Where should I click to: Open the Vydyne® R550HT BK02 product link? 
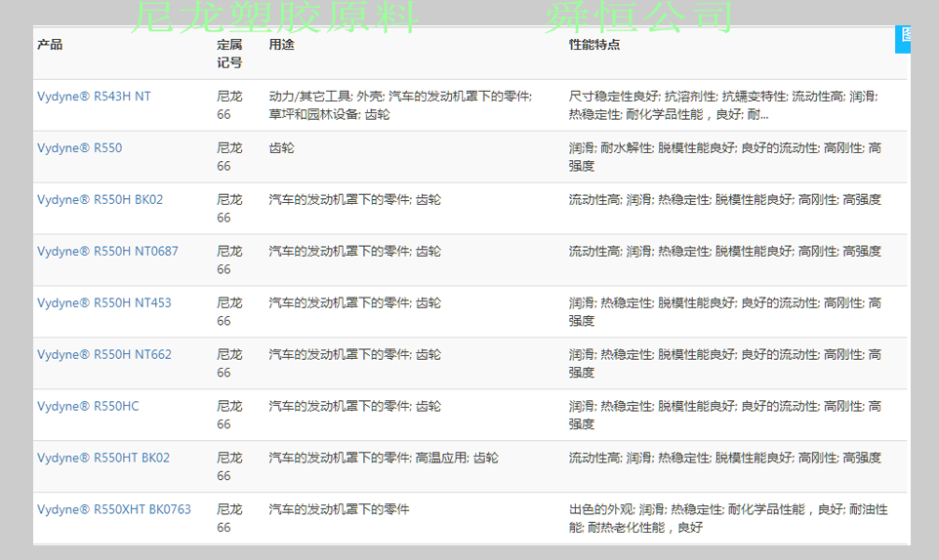(103, 458)
